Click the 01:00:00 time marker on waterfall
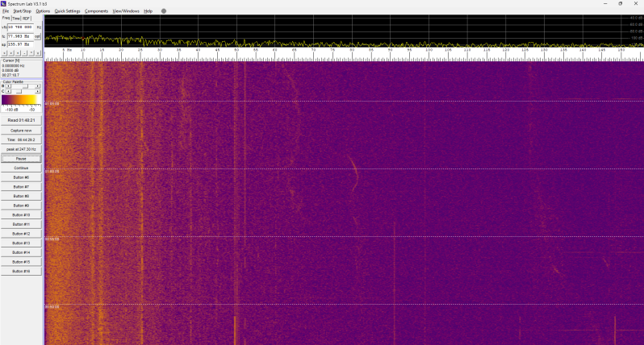644x345 pixels. point(52,172)
